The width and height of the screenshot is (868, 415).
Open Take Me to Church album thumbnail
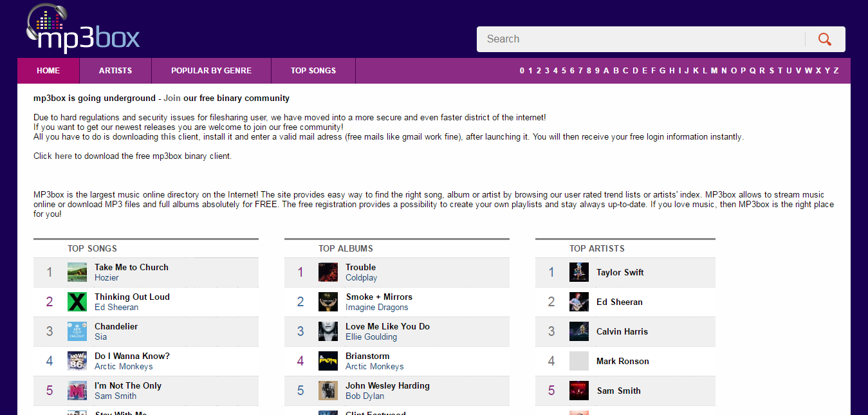point(77,272)
